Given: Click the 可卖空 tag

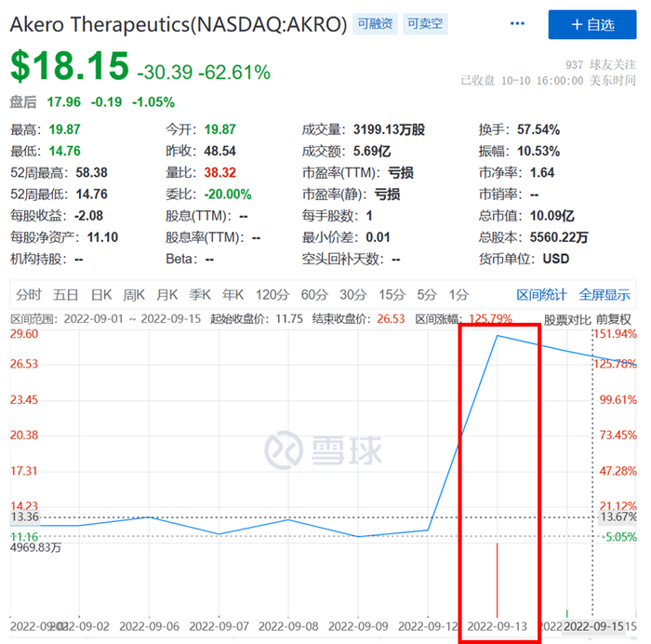Looking at the screenshot, I should (425, 23).
